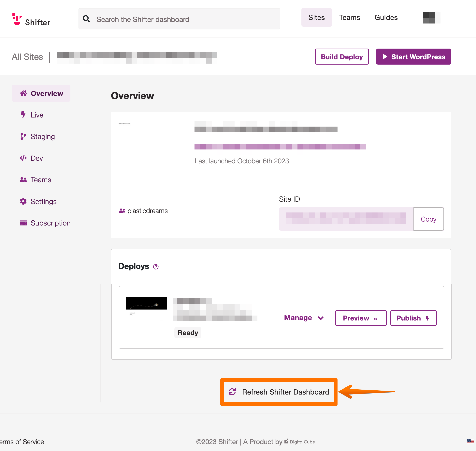Click the user avatar in header
Screen dimensions: 476x451
tap(431, 18)
